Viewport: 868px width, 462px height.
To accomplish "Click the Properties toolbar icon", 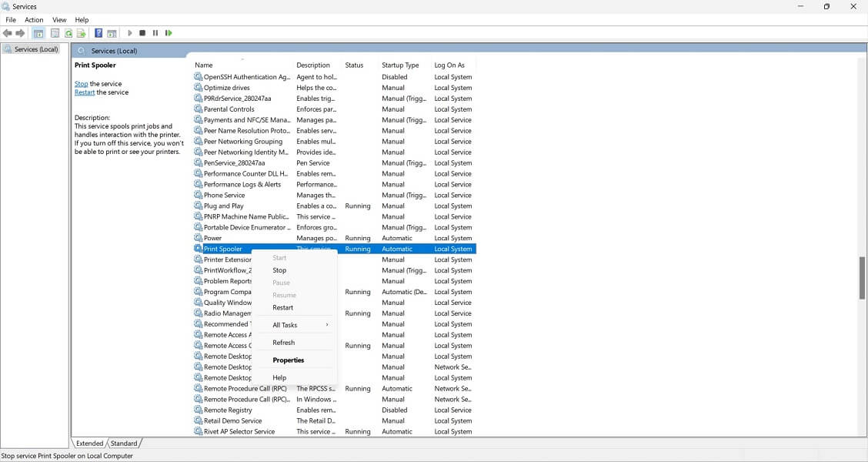I will pos(55,32).
